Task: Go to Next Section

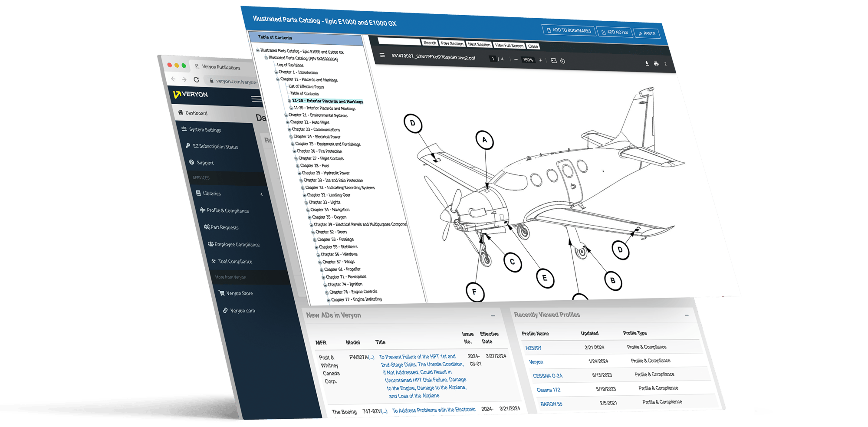Action: pos(479,44)
